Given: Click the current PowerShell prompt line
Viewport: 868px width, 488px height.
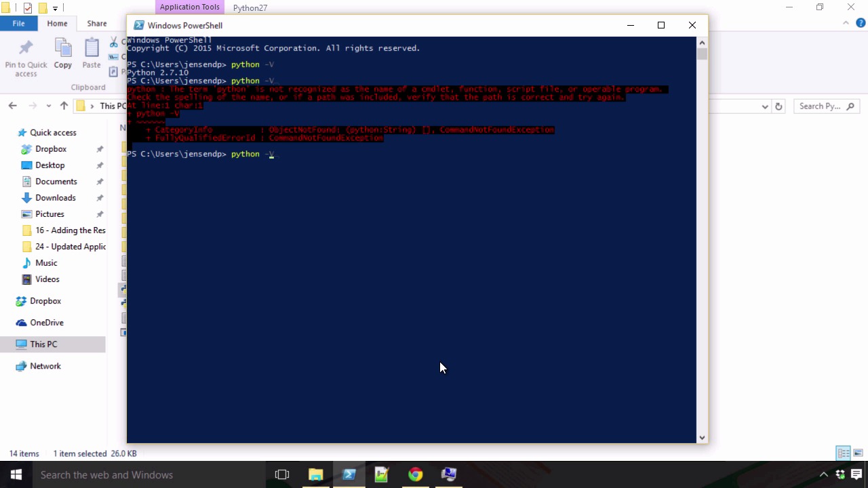Looking at the screenshot, I should [201, 154].
